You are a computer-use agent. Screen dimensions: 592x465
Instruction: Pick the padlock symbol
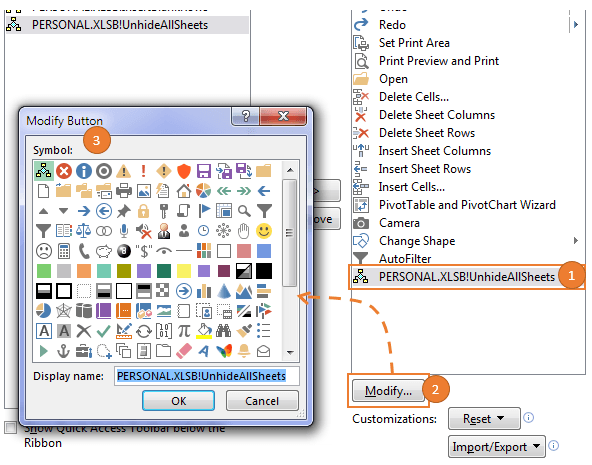pyautogui.click(x=144, y=211)
